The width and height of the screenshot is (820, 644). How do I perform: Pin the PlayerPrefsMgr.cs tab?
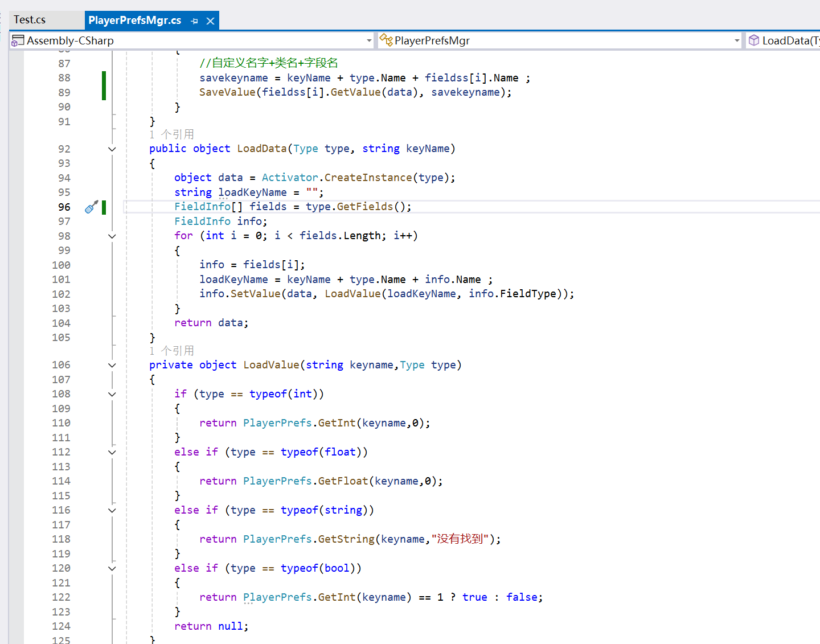pos(195,21)
